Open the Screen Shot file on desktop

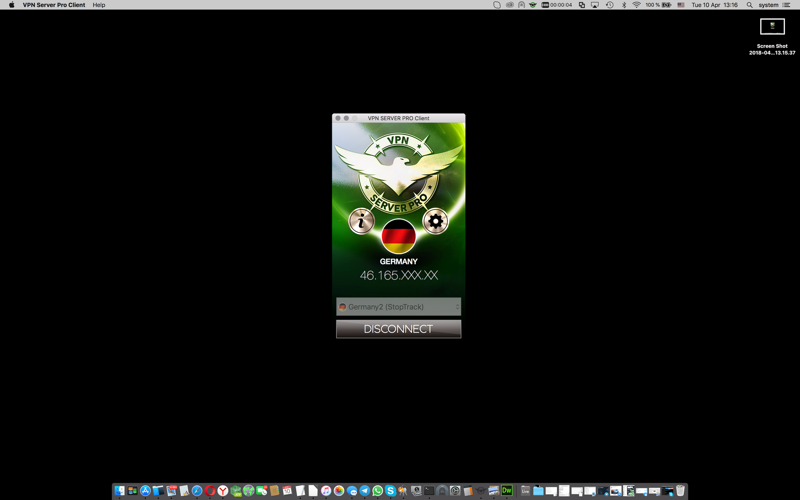coord(772,36)
